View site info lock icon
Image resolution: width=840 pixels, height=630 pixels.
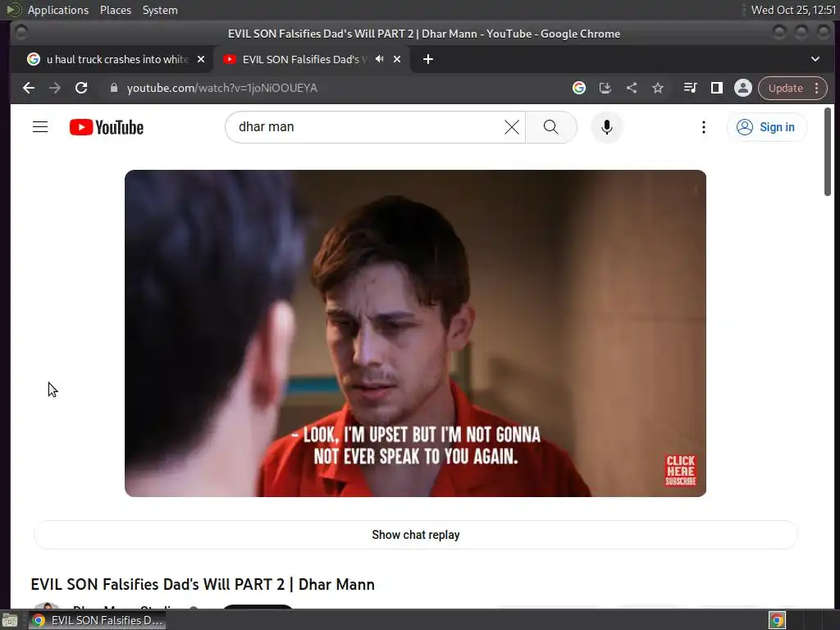coord(113,88)
